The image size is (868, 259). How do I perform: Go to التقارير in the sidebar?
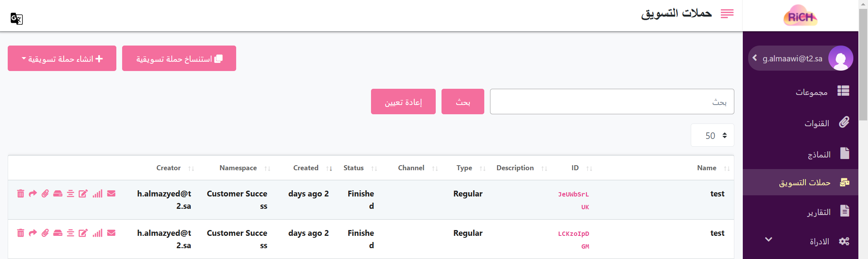tap(819, 212)
